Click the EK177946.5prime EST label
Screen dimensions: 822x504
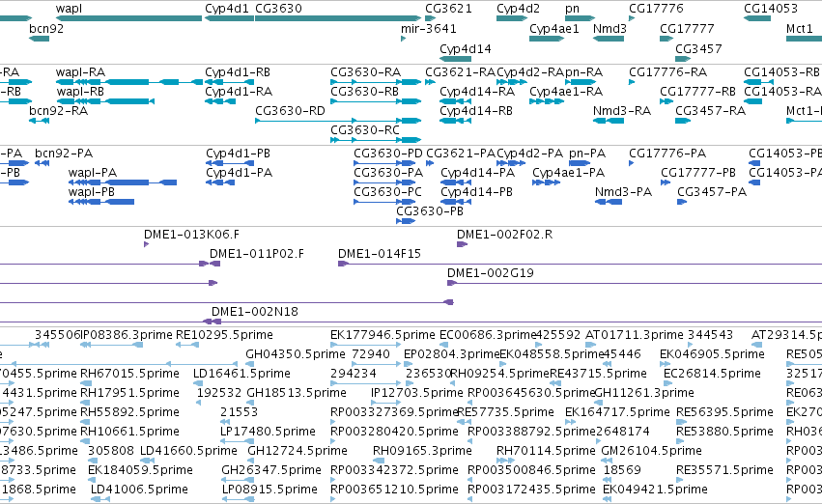(383, 335)
